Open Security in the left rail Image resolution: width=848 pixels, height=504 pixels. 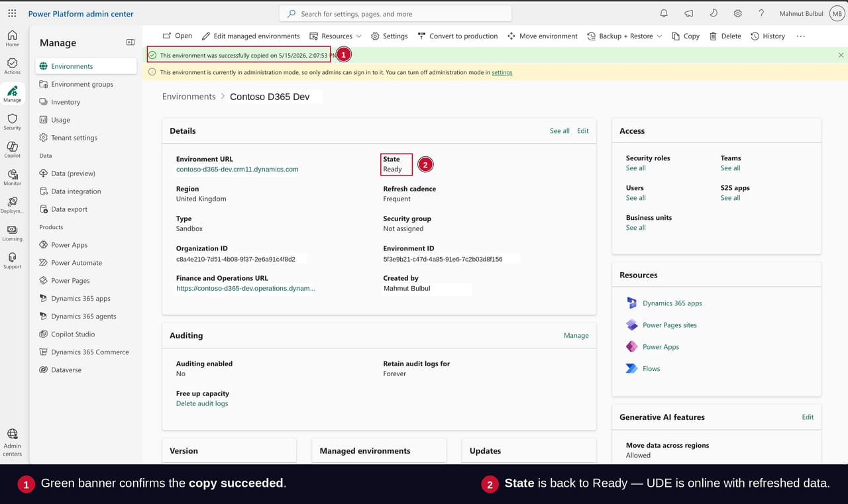(x=12, y=122)
